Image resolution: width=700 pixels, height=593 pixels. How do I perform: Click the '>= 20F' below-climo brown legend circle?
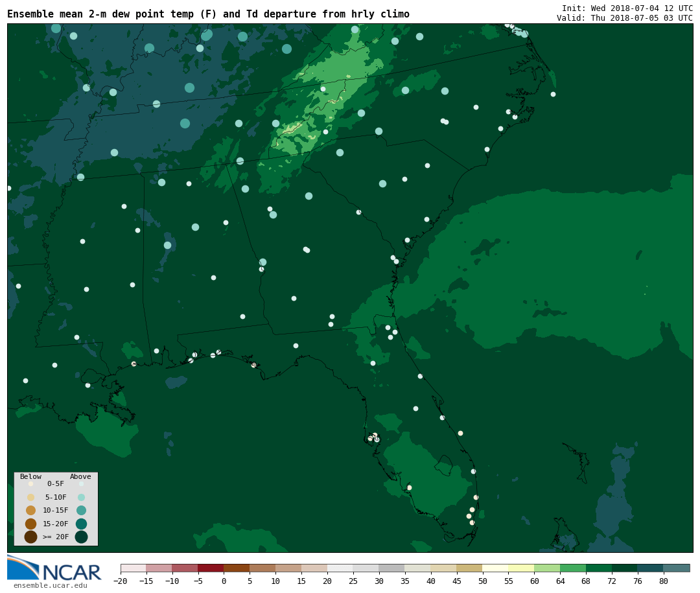click(x=31, y=537)
